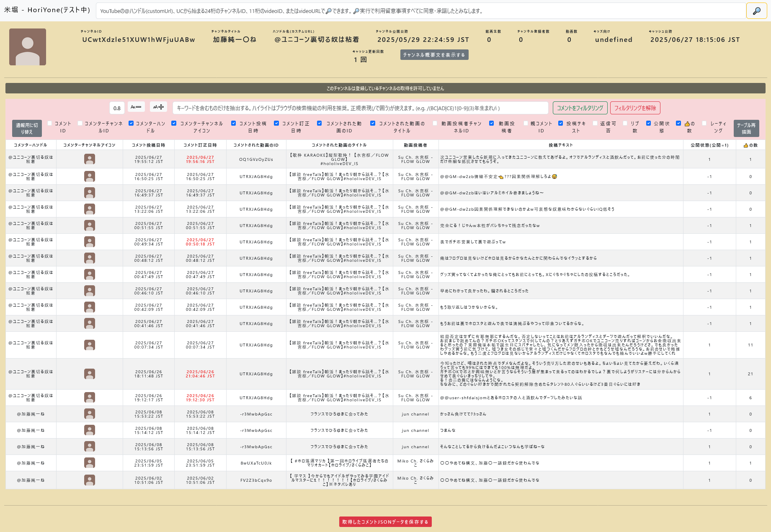Viewport: 771px width, 532px height.
Task: Click commenter avatar icon in 15:53:22 row
Action: click(90, 414)
